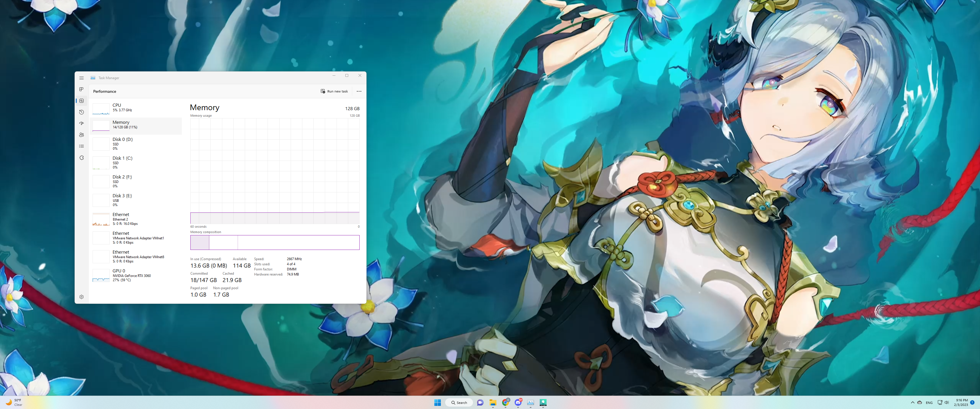980x409 pixels.
Task: Click the "18/147 GB" committed value
Action: click(203, 280)
